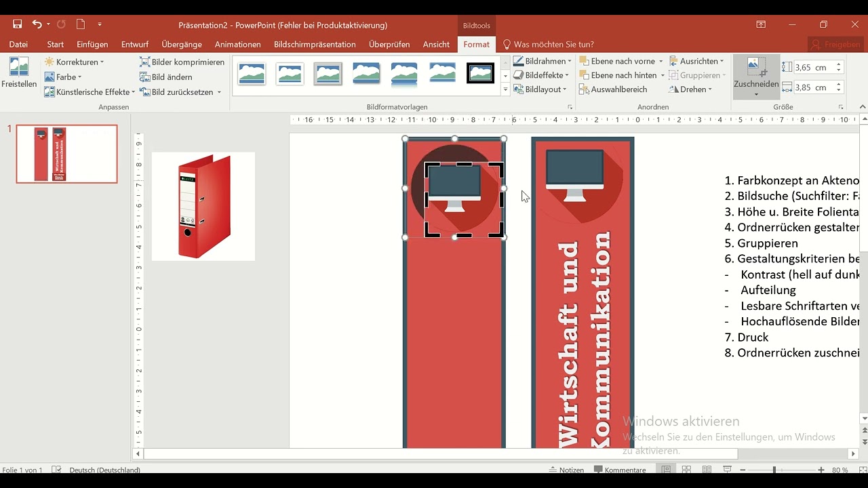Click Bilder komprimieren
868x488 pixels.
click(x=182, y=62)
